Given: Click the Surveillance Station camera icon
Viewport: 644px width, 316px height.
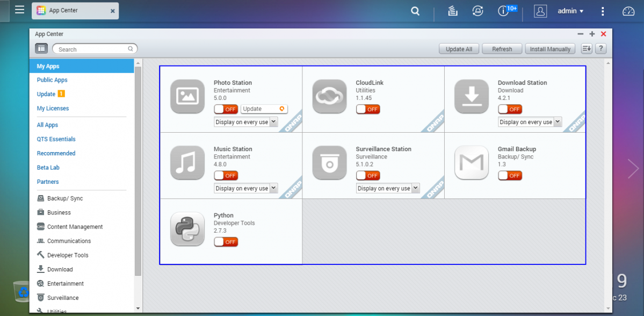Looking at the screenshot, I should 329,163.
